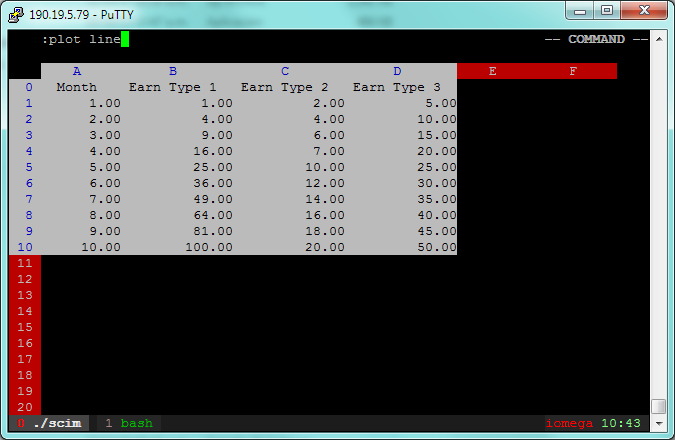Maximize the PuTTY window

(607, 10)
